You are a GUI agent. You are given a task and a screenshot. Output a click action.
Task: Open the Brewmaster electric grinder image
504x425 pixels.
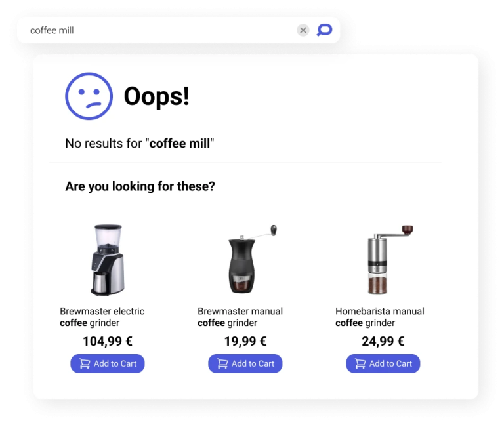tap(108, 260)
